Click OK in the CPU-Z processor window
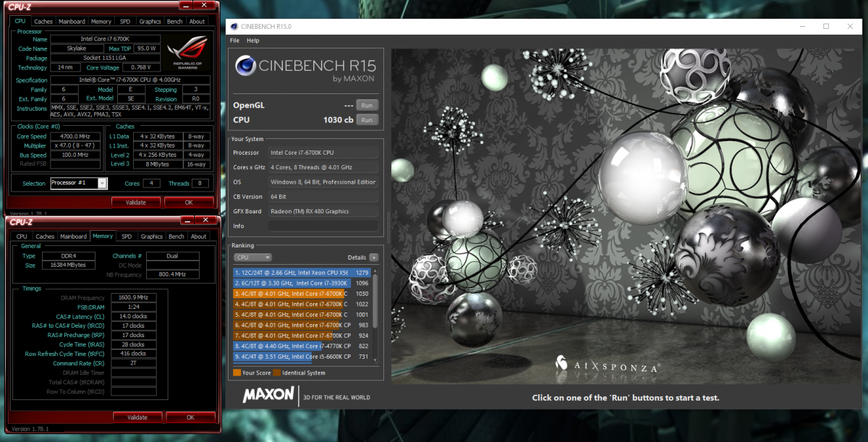Viewport: 868px width, 442px height. [189, 203]
